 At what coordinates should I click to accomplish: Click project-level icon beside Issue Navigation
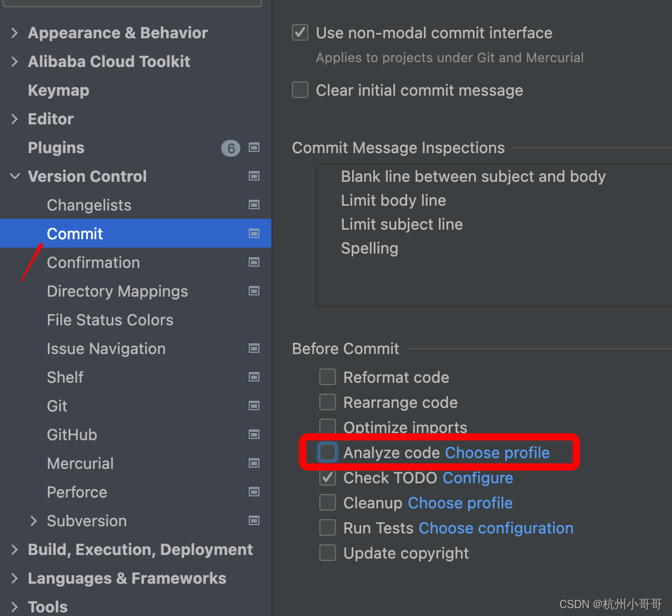254,349
